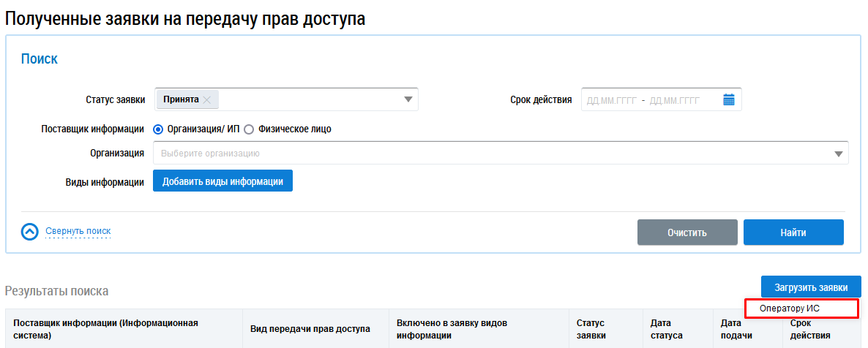This screenshot has height=348, width=868.
Task: Click the "Свернуть поиск" link
Action: [78, 231]
